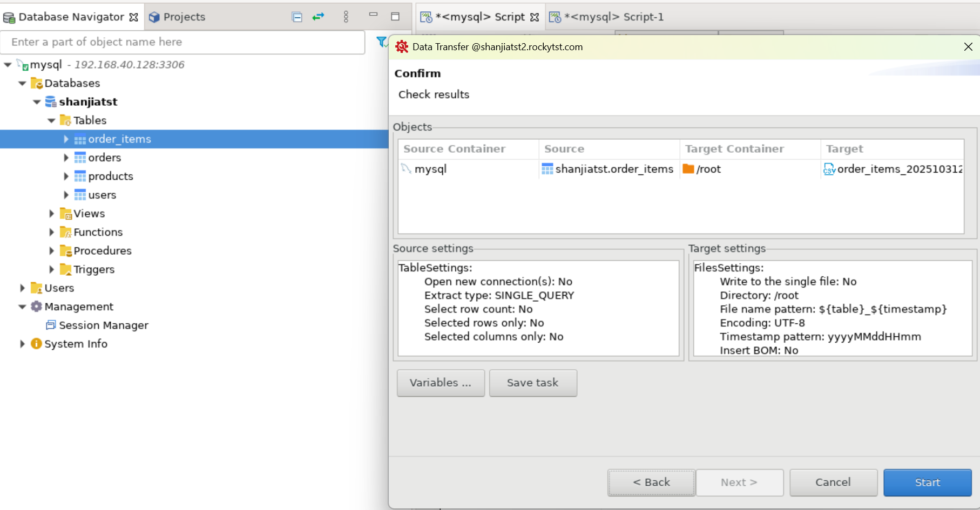The width and height of the screenshot is (980, 510).
Task: Select Session Manager in the tree
Action: pos(103,325)
